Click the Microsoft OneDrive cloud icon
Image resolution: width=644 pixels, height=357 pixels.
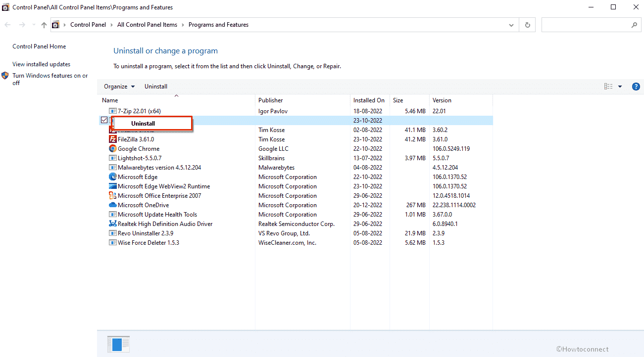[x=113, y=205]
